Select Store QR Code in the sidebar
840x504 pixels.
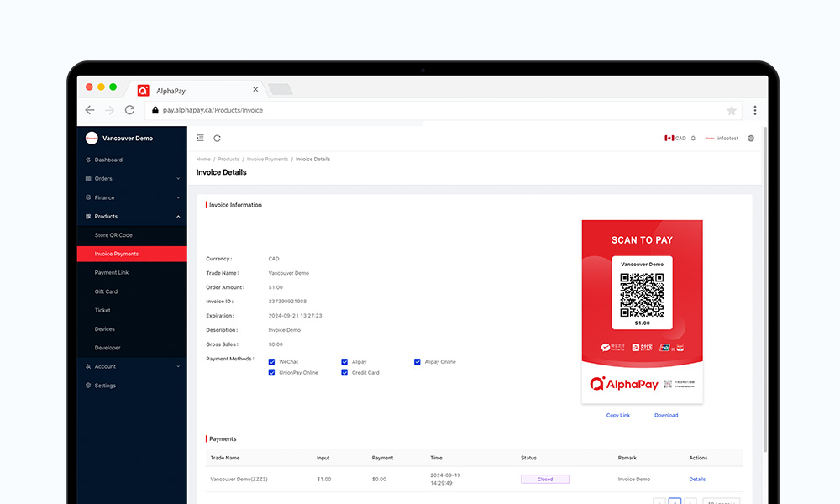click(x=132, y=235)
